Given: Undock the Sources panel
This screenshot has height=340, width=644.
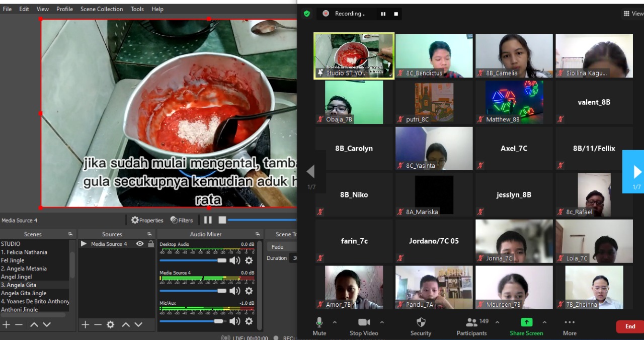Looking at the screenshot, I should [149, 234].
